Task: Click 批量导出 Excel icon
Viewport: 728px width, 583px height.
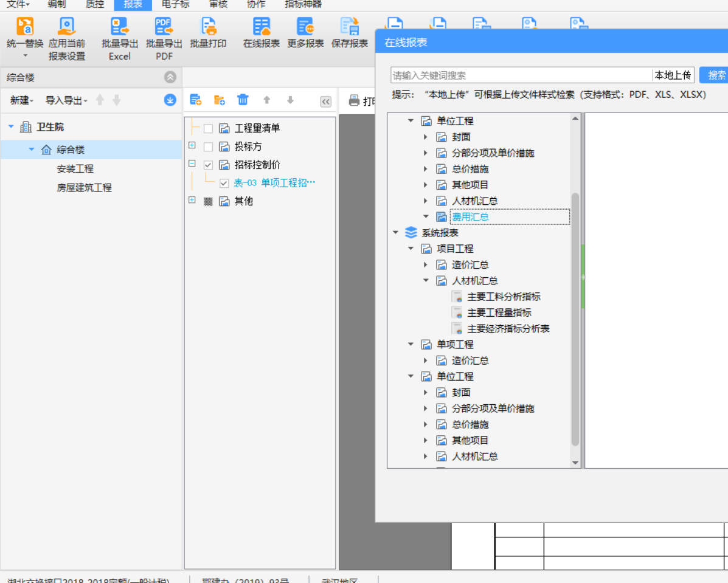Action: pyautogui.click(x=119, y=27)
